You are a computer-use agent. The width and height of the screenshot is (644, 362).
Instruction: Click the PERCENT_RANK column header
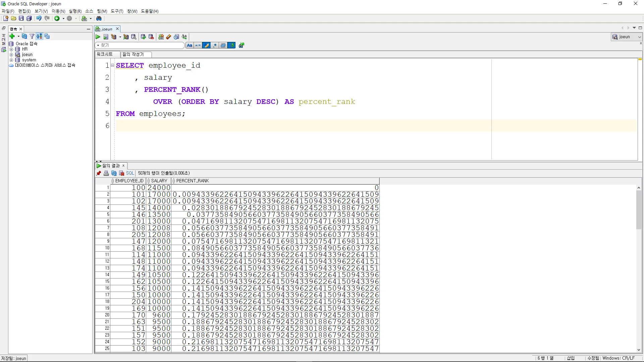pos(193,181)
